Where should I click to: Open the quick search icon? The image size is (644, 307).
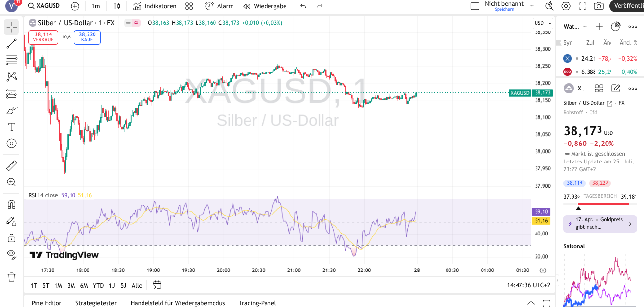[x=550, y=6]
